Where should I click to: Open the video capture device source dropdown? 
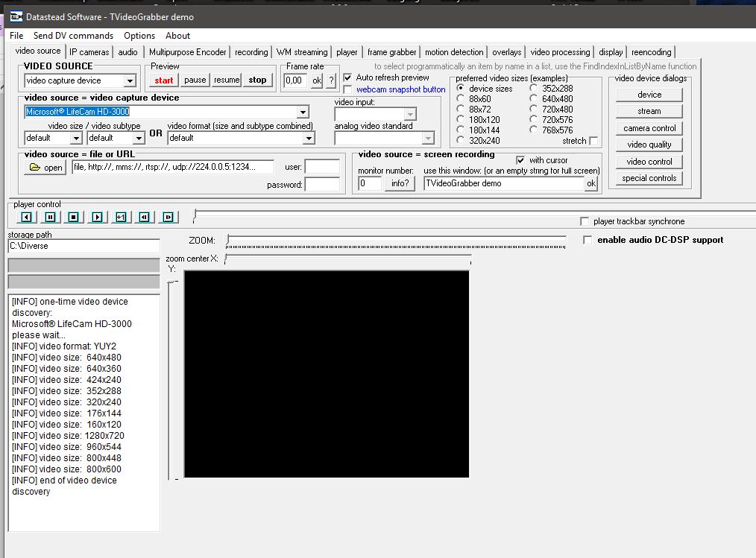[129, 80]
